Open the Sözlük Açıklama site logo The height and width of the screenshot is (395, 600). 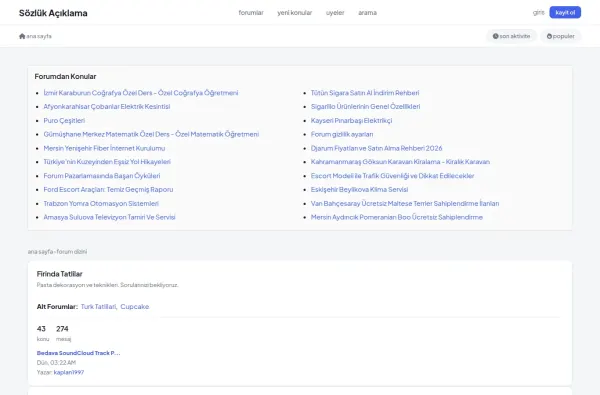pos(53,13)
